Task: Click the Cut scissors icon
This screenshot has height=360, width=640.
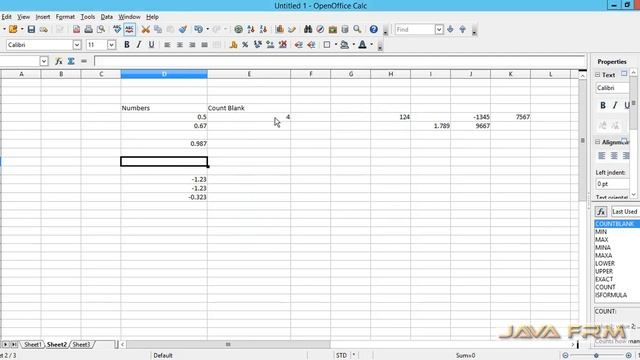Action: pos(146,29)
